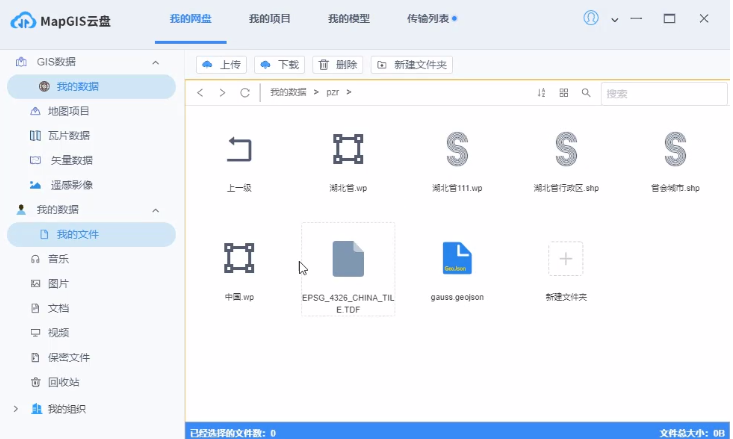Click the 文件总大小 status text
733x439 pixels.
coord(692,433)
